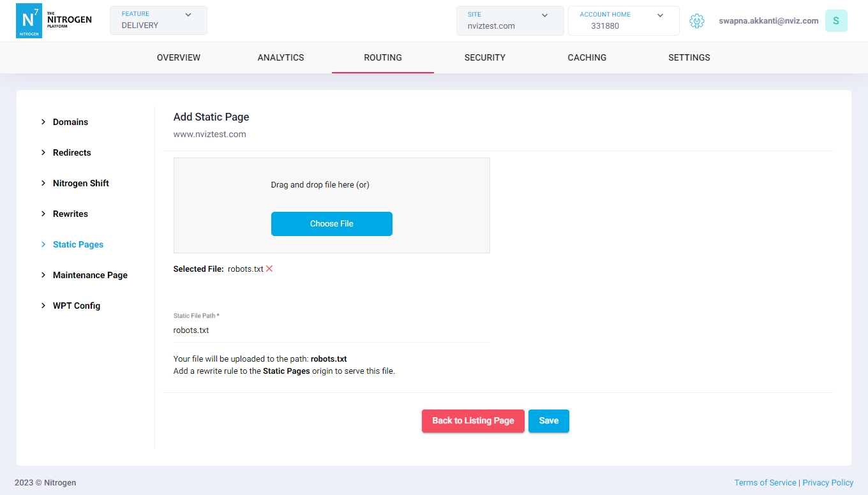
Task: Click the Static File Path input field
Action: (331, 330)
